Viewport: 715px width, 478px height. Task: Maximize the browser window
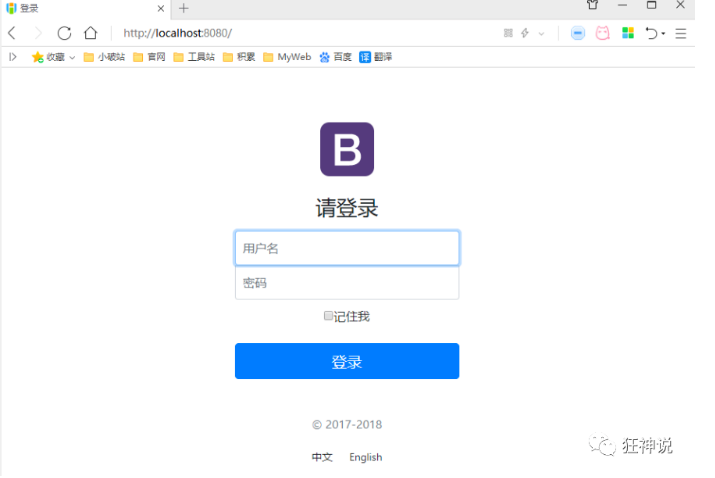[x=652, y=5]
